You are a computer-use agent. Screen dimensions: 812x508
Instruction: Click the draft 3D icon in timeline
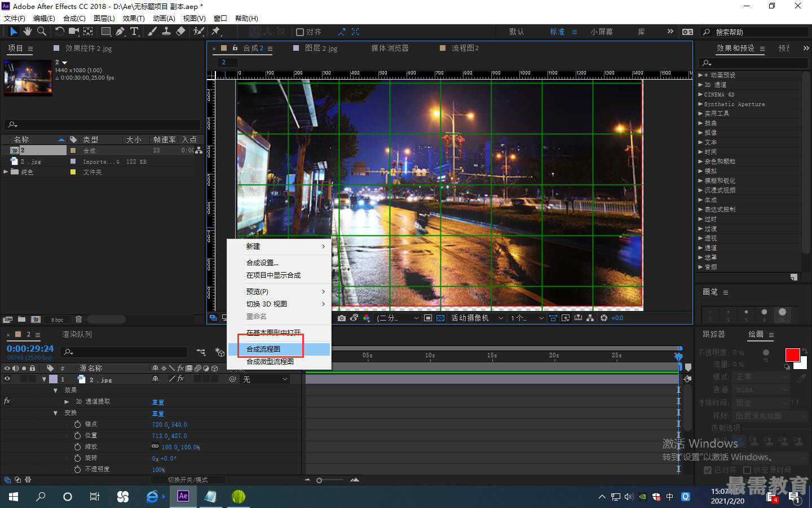[x=220, y=352]
